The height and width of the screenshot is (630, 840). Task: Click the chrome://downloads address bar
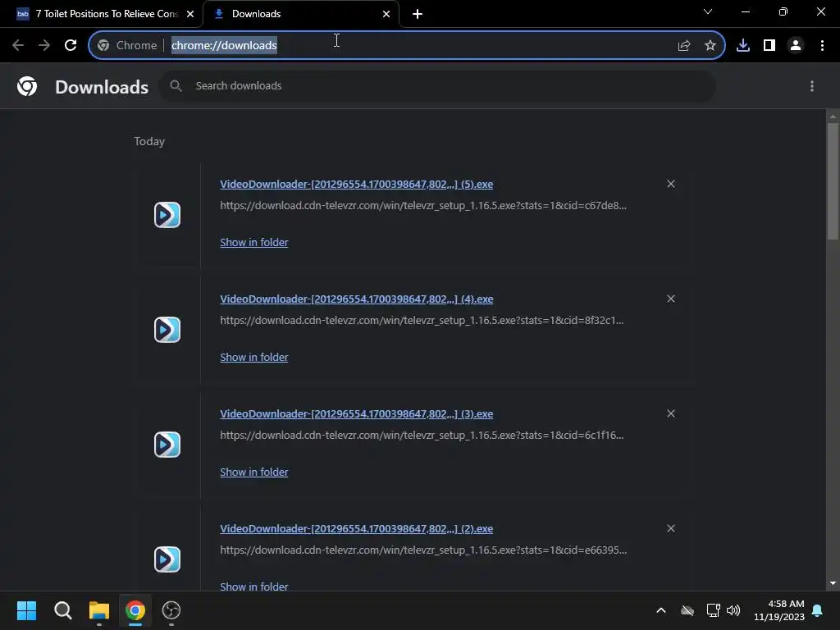(407, 46)
